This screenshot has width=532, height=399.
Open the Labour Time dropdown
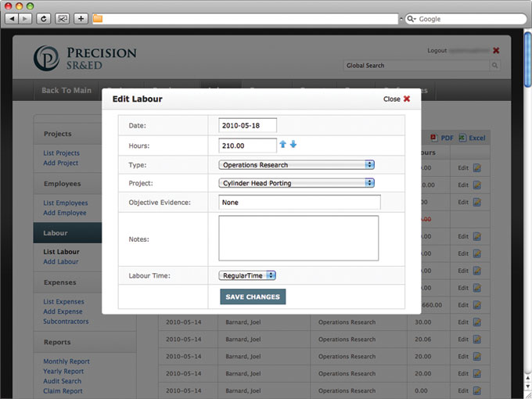tap(247, 275)
